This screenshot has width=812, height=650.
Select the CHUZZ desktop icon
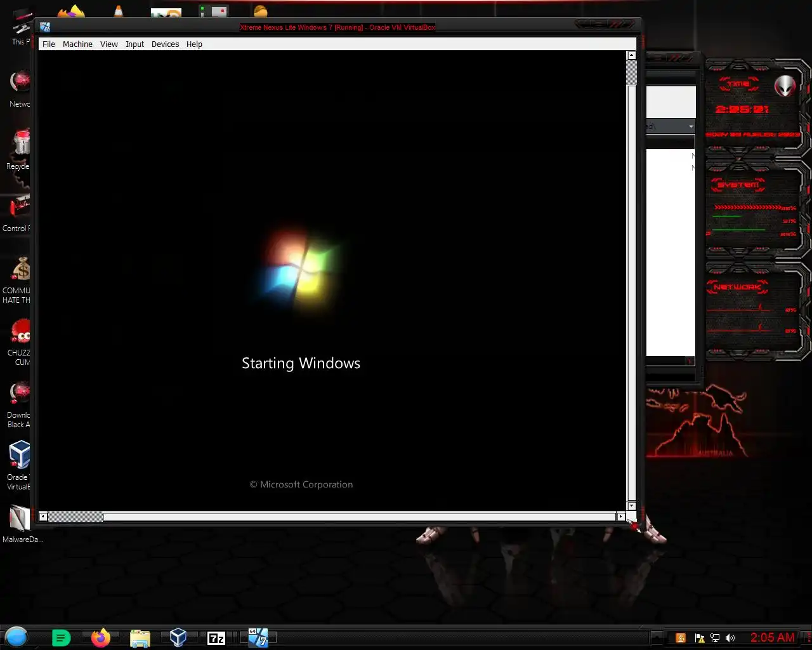point(20,342)
